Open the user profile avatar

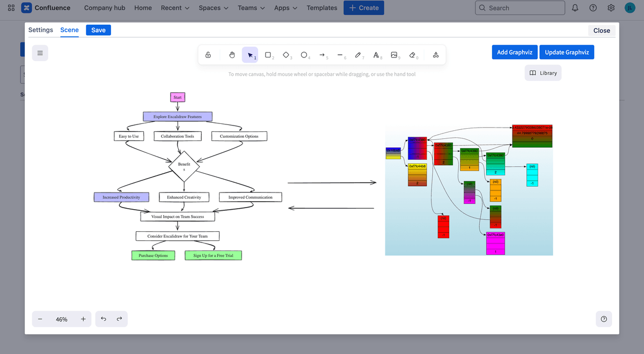pos(630,8)
